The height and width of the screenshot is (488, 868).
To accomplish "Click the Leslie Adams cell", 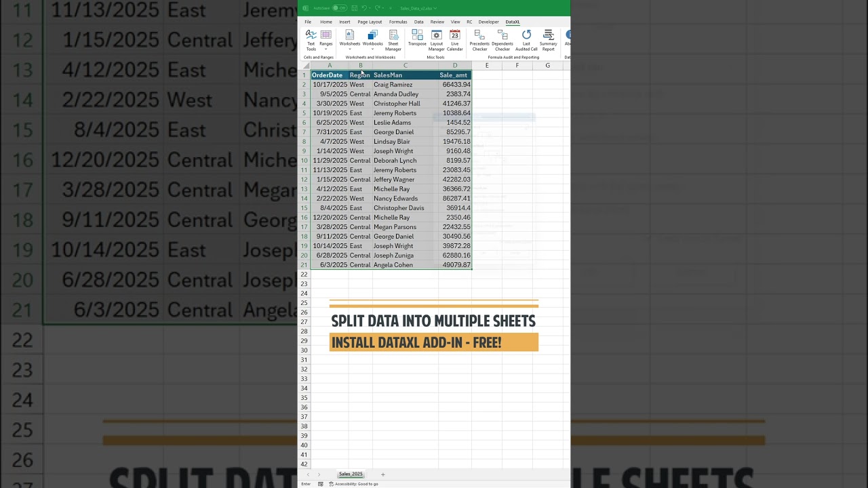I will tap(406, 123).
